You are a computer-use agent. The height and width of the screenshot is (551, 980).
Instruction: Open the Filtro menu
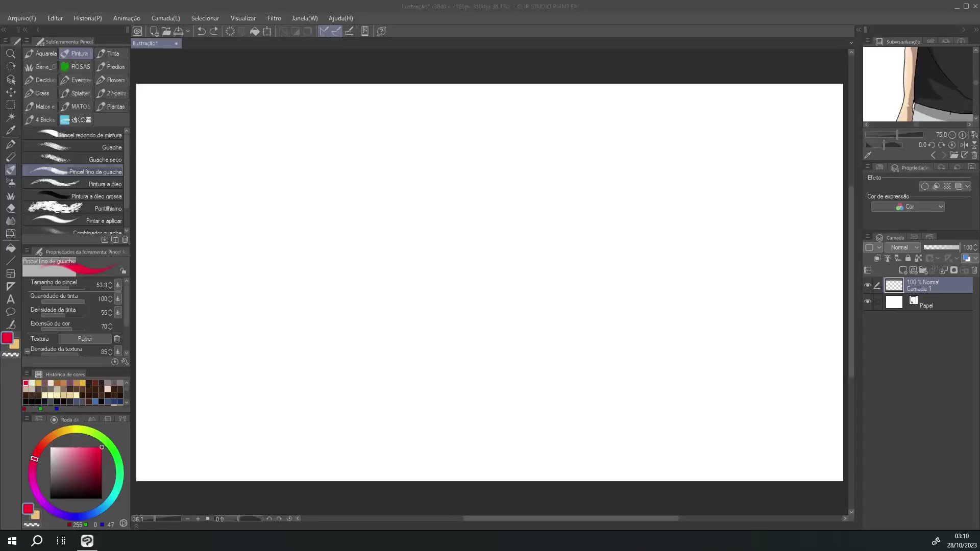click(274, 18)
